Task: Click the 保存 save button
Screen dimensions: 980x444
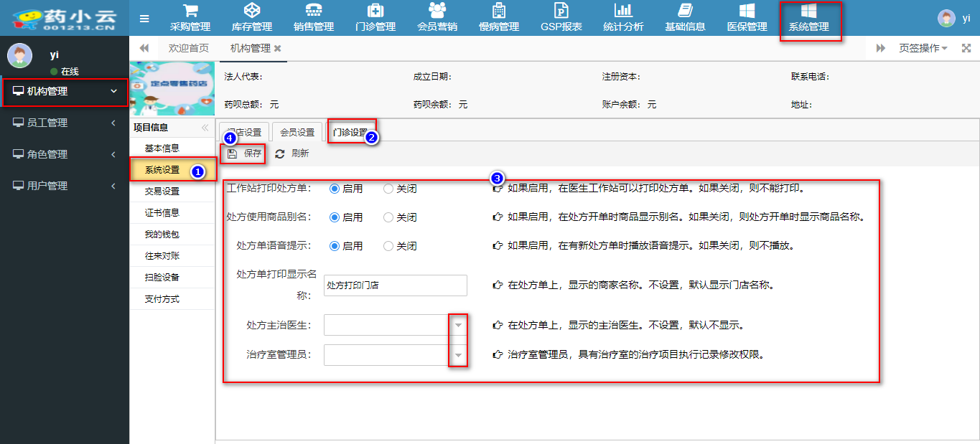Action: pos(245,153)
